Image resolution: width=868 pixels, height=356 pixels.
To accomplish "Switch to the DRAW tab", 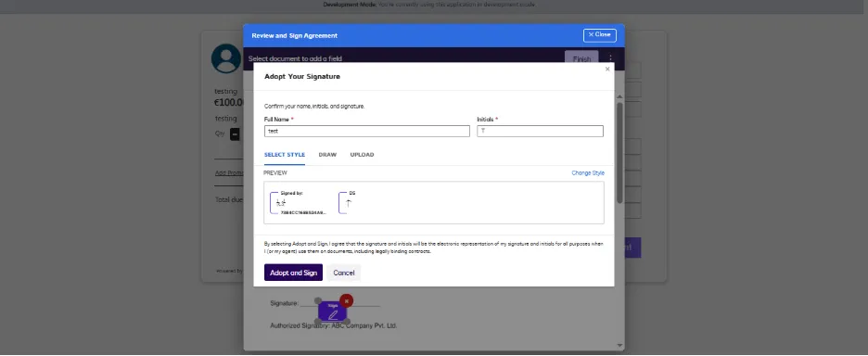I will [x=327, y=155].
